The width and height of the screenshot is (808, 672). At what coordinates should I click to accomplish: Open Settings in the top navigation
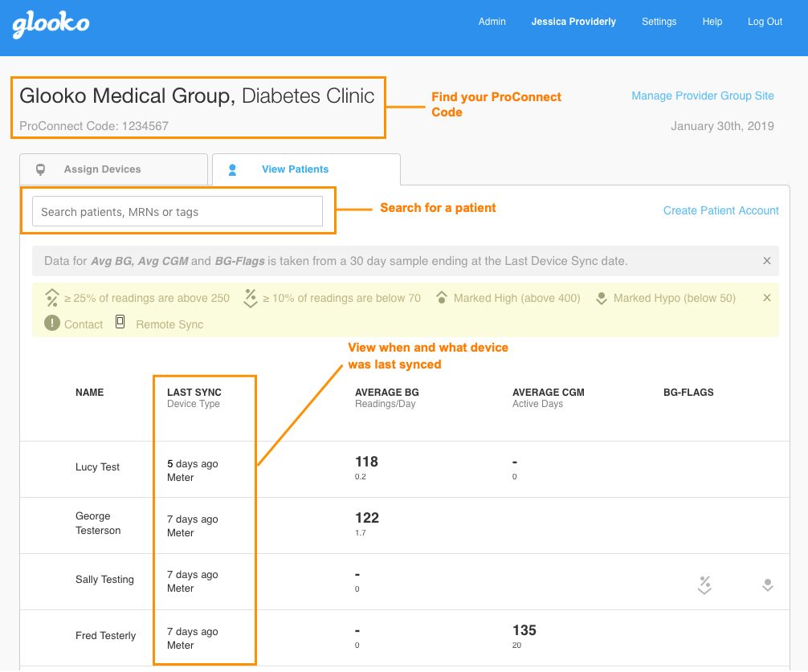point(659,22)
